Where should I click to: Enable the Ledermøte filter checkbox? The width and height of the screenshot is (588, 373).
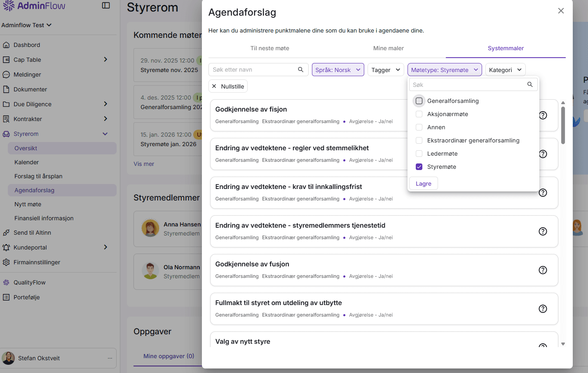pos(419,154)
